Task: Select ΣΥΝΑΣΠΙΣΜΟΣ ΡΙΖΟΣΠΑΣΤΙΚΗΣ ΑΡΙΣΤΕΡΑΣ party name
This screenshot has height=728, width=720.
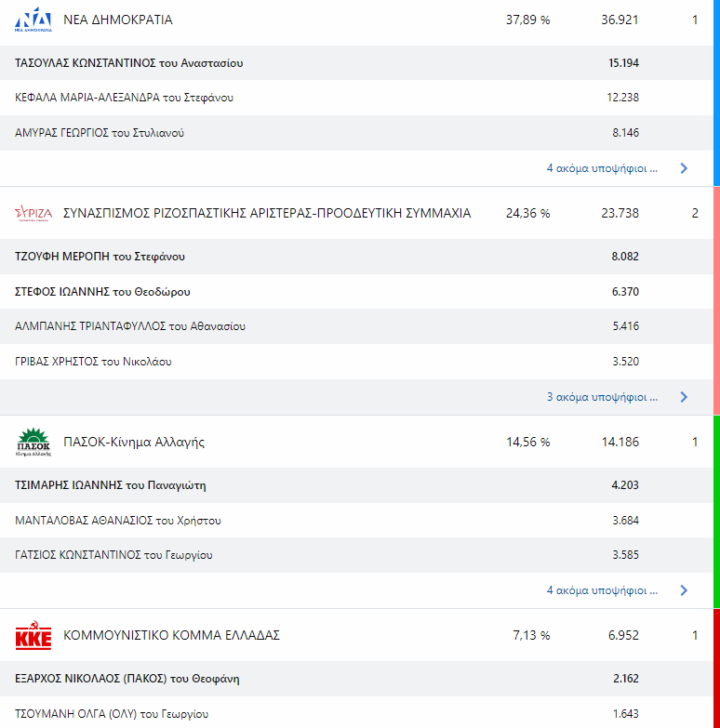Action: tap(267, 213)
